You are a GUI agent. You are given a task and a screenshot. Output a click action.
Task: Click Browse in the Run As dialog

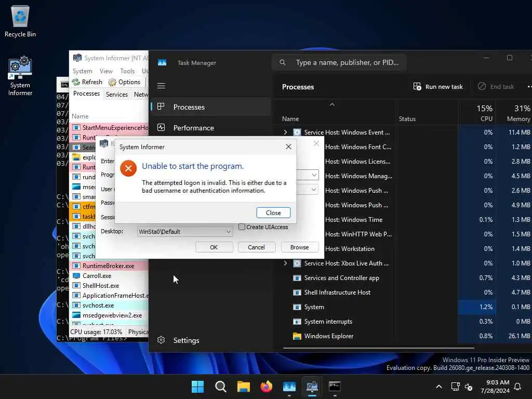pos(299,247)
